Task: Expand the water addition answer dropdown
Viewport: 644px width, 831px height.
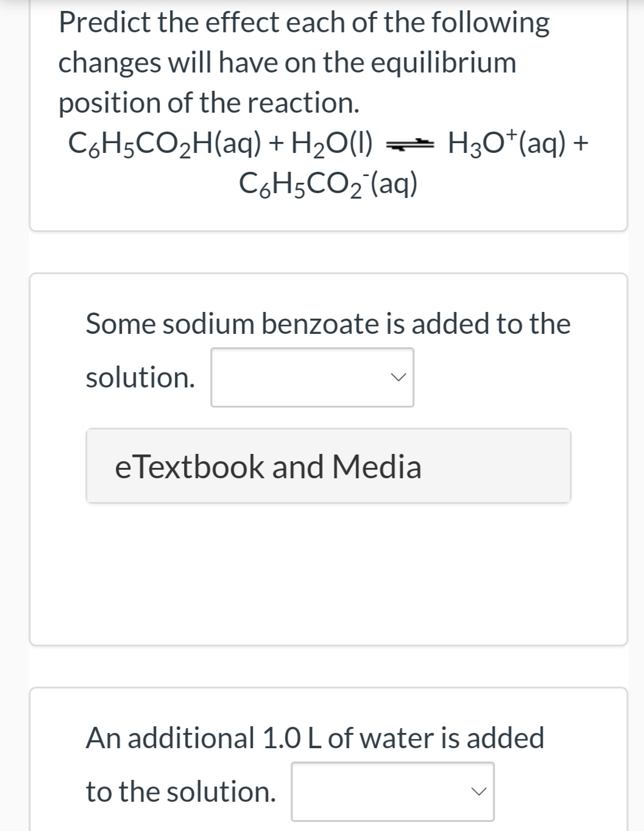Action: (393, 791)
